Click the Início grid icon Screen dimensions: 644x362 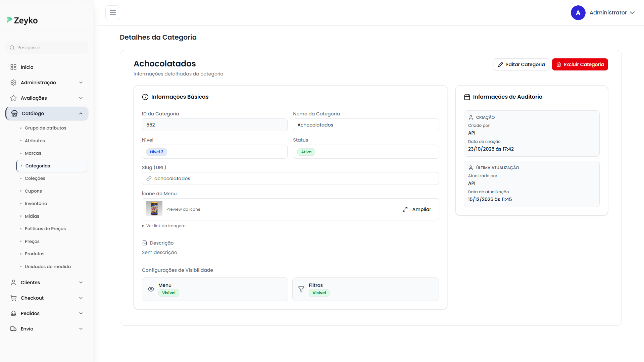(13, 67)
